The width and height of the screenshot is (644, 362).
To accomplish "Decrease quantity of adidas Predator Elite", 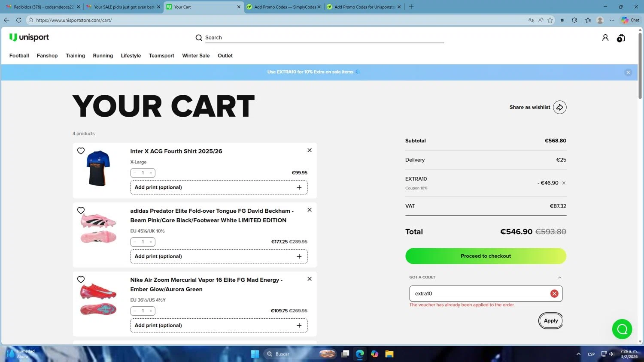I will (135, 242).
